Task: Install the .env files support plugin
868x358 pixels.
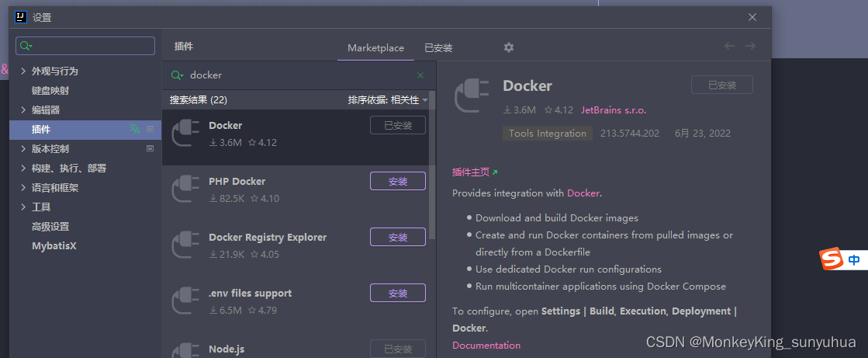Action: (397, 294)
